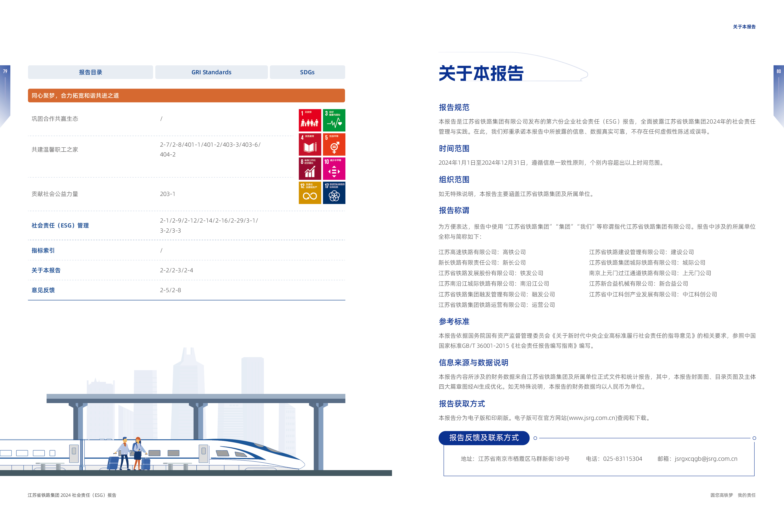Select the SDG 8 Decent Work icon
This screenshot has width=784, height=532.
tap(310, 169)
